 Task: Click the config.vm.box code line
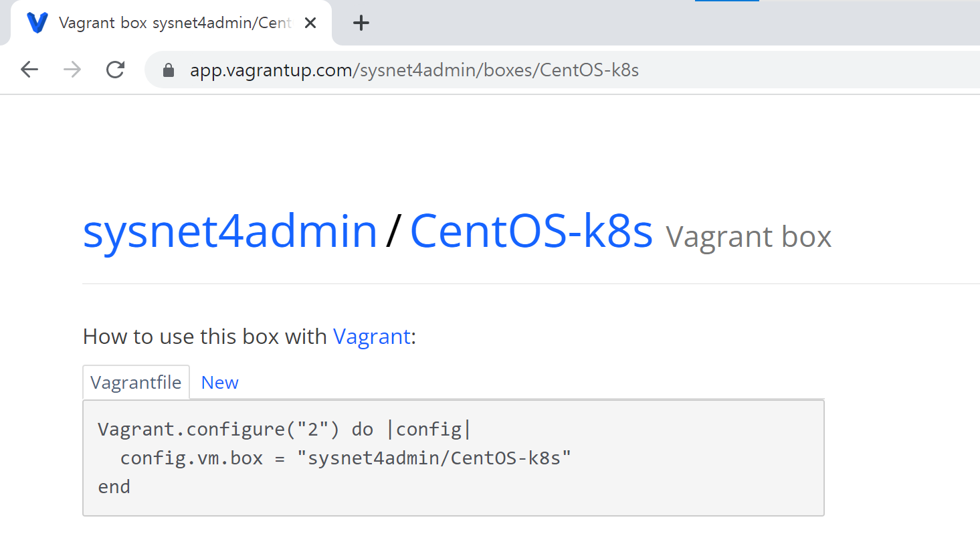click(346, 458)
